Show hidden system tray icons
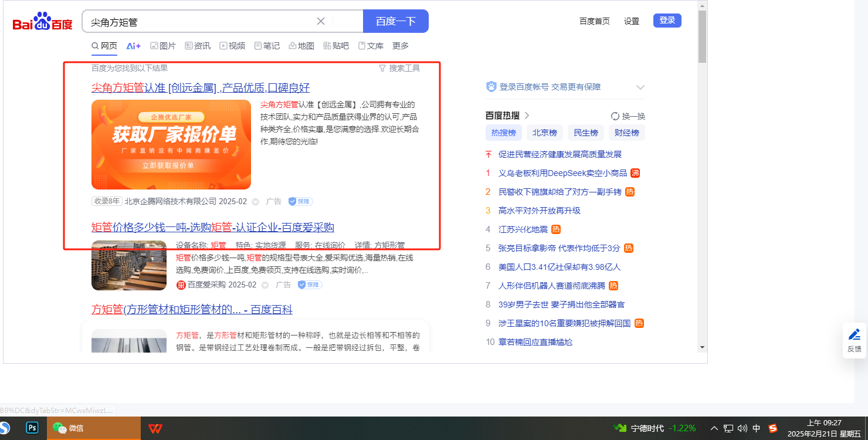 (714, 428)
